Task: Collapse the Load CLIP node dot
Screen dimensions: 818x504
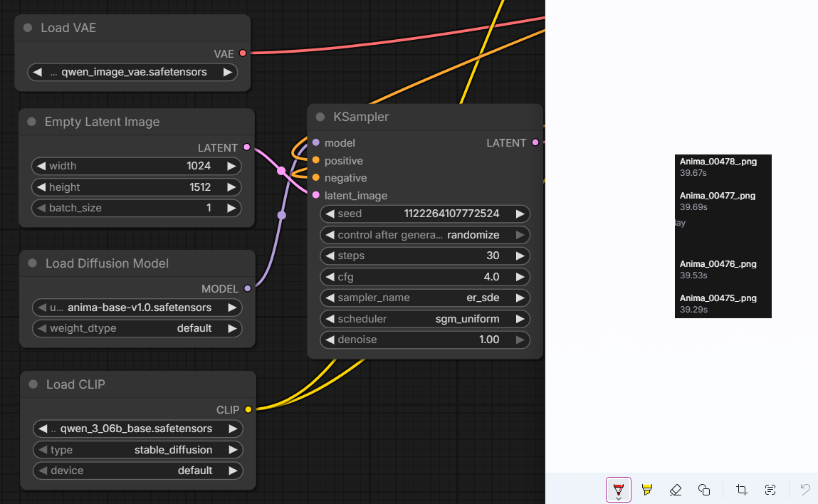Action: click(33, 384)
